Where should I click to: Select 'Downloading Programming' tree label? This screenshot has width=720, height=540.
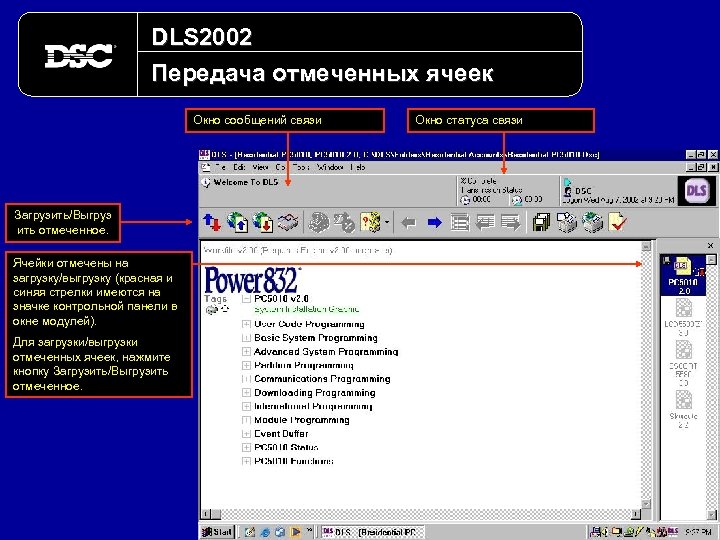click(315, 393)
